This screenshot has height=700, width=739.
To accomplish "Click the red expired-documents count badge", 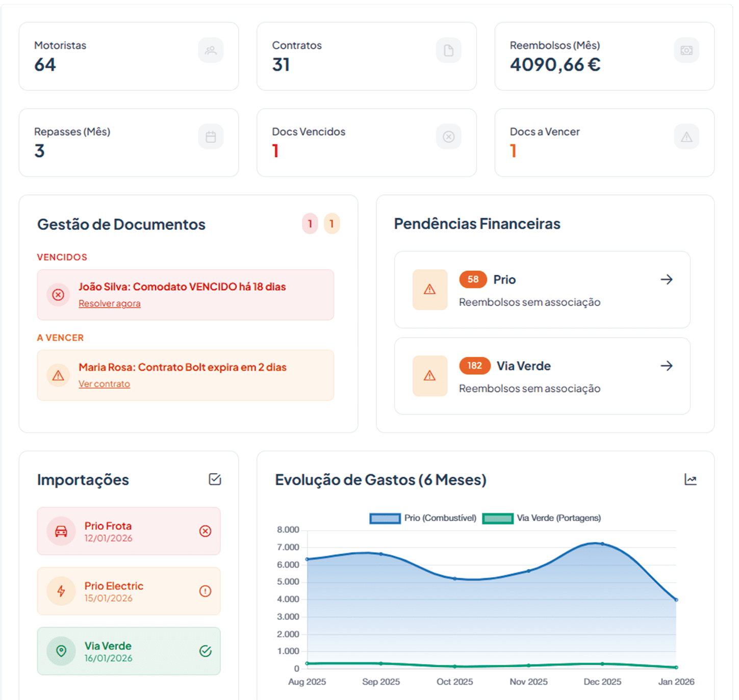I will pos(310,224).
